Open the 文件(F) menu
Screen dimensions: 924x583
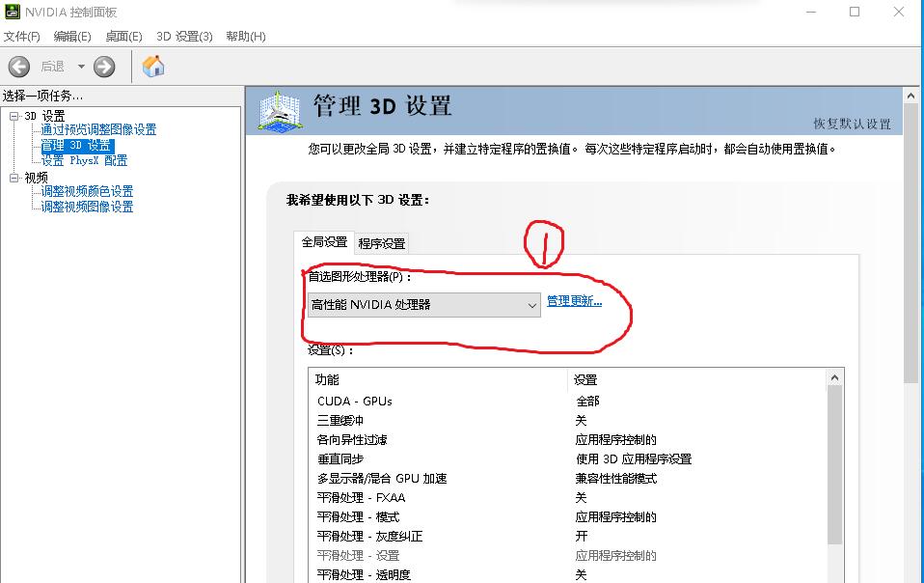click(x=22, y=37)
